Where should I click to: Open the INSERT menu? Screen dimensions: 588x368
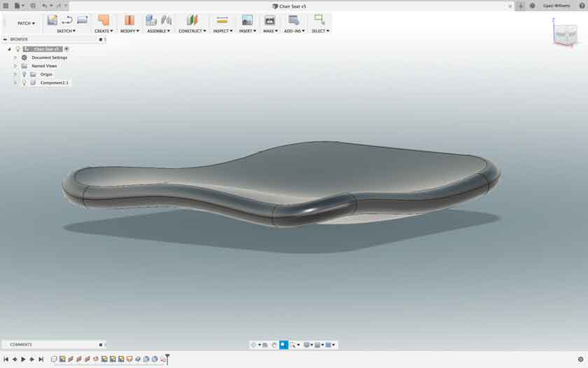pyautogui.click(x=248, y=31)
